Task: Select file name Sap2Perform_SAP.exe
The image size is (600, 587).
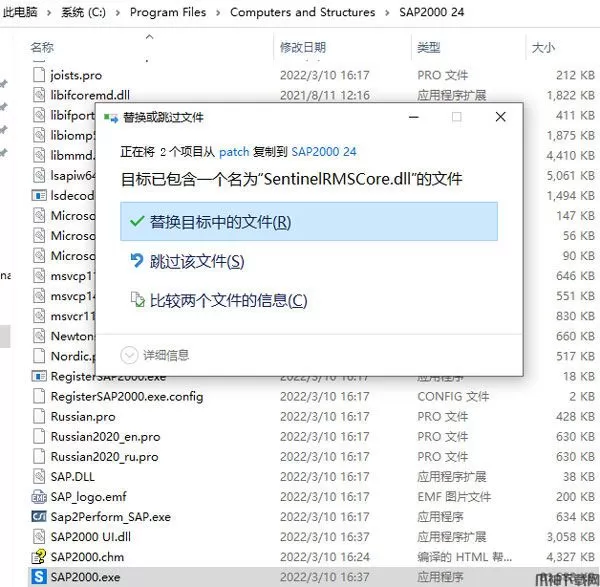Action: [x=111, y=517]
